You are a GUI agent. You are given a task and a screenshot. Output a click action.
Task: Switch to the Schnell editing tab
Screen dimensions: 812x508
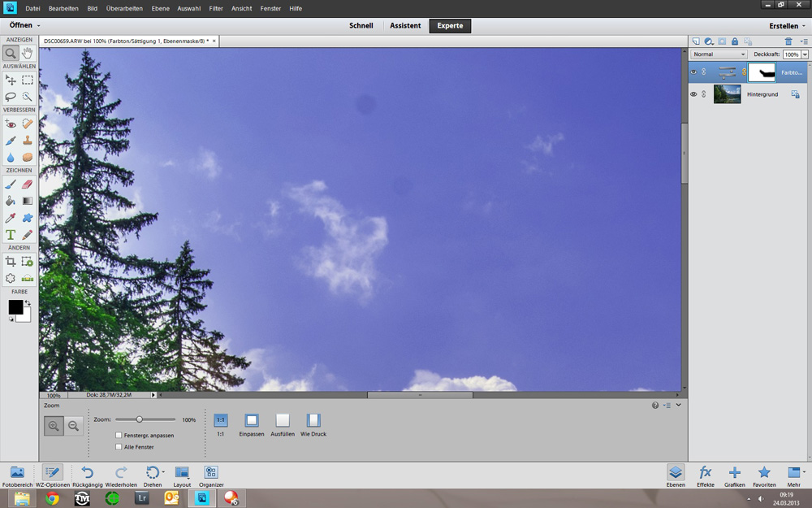tap(361, 26)
